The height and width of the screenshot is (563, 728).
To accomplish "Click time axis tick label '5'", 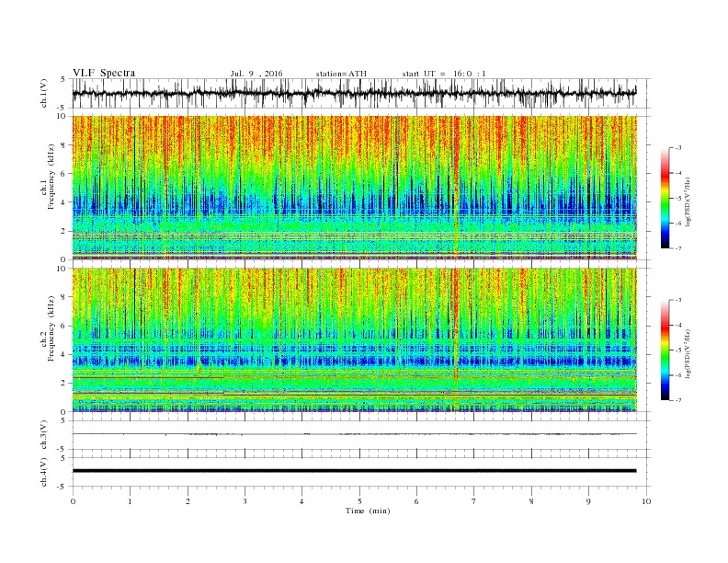I will point(359,501).
